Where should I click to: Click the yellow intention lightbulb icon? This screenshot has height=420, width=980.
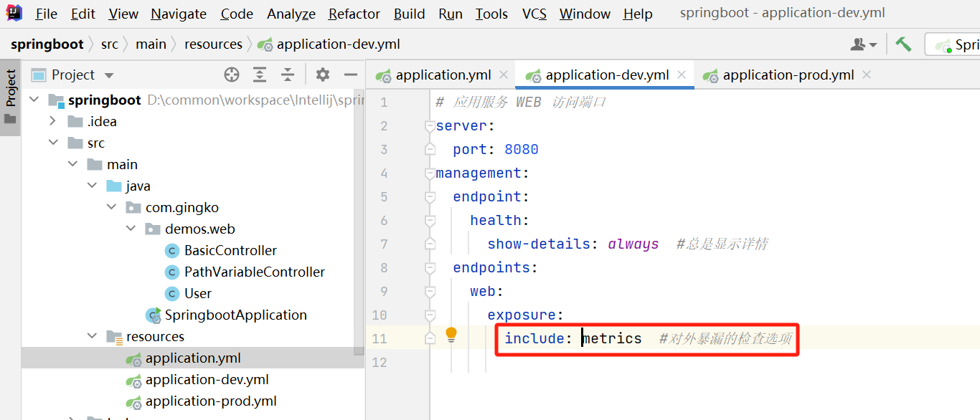tap(451, 335)
